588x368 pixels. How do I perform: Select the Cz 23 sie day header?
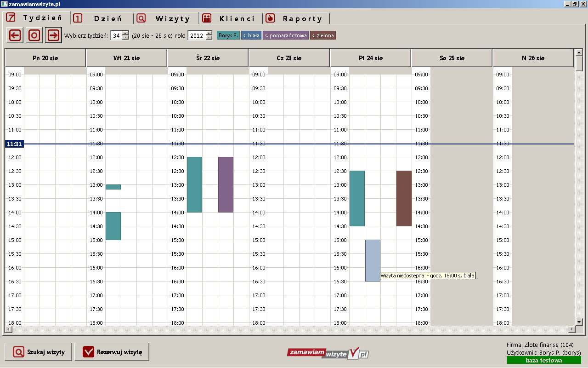tap(289, 58)
